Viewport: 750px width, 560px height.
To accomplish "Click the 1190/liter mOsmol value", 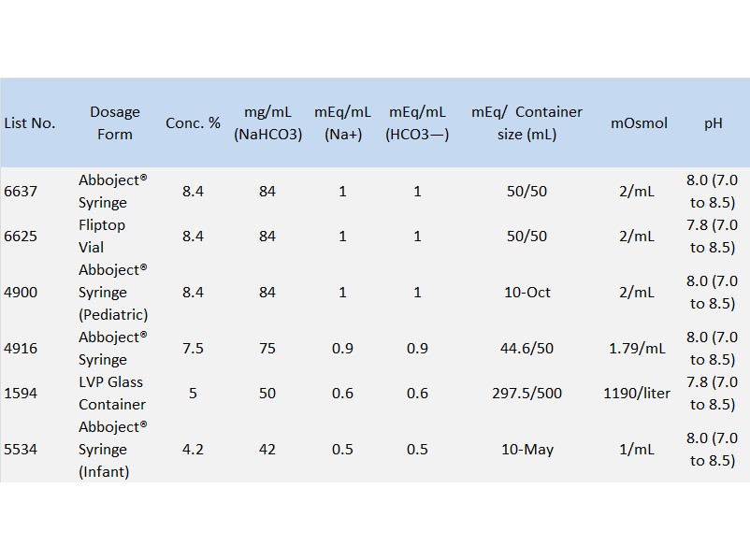I will pyautogui.click(x=637, y=393).
